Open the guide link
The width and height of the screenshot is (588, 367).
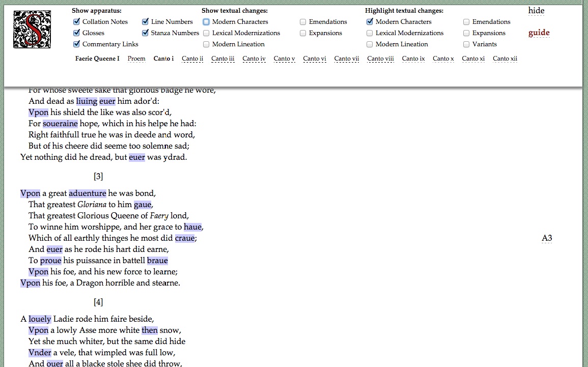pos(539,33)
